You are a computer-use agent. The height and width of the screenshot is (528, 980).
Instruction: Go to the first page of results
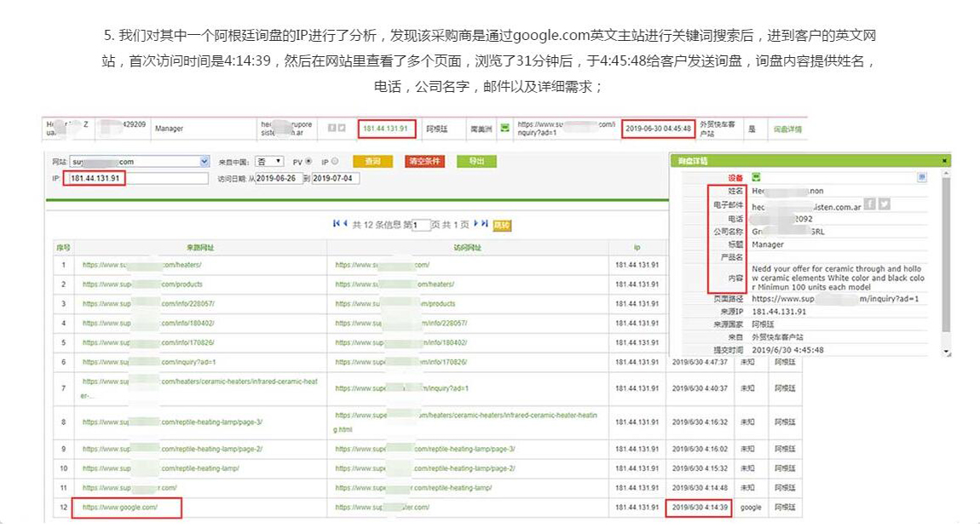point(337,224)
